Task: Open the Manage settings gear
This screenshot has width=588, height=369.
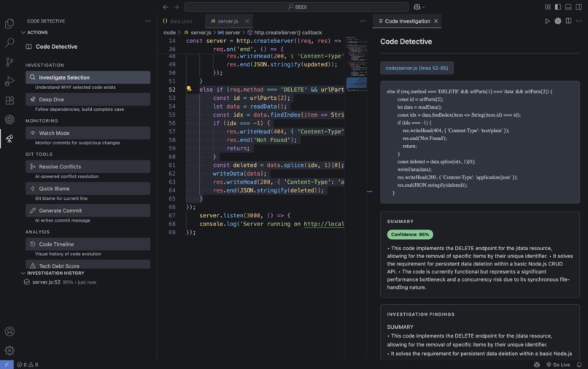Action: (9, 350)
